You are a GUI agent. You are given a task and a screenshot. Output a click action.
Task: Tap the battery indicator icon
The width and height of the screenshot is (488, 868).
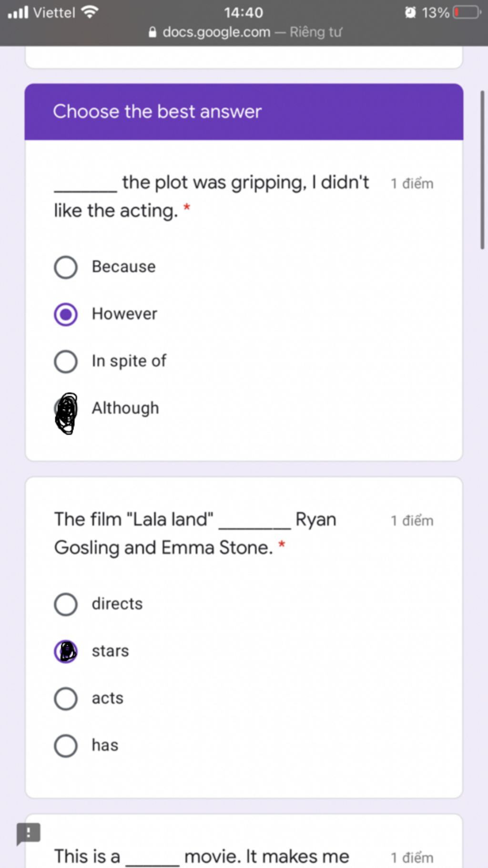[468, 12]
